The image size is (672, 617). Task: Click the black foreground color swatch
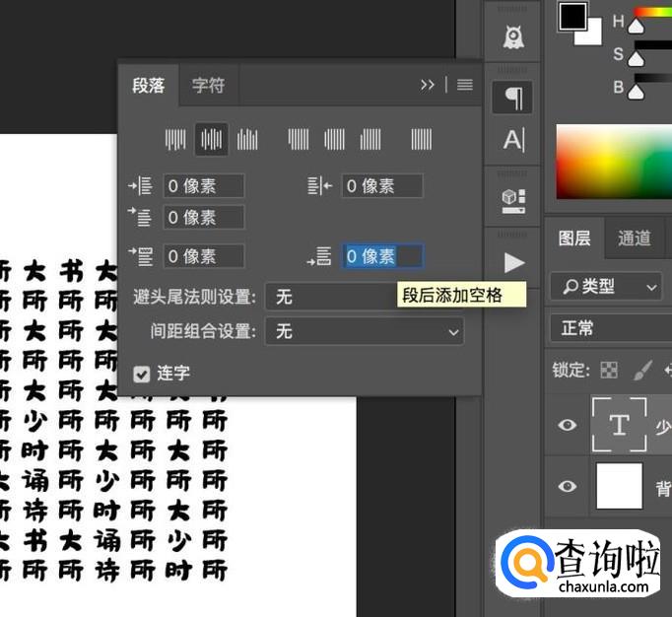coord(572,17)
